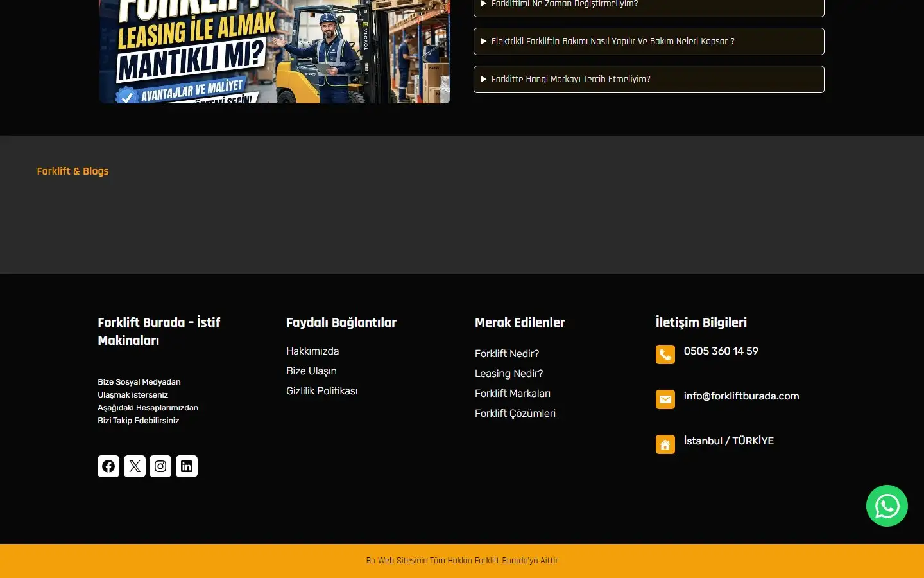Screen dimensions: 924x578
Task: Open the forklift leasing blog thumbnail
Action: pos(275,51)
